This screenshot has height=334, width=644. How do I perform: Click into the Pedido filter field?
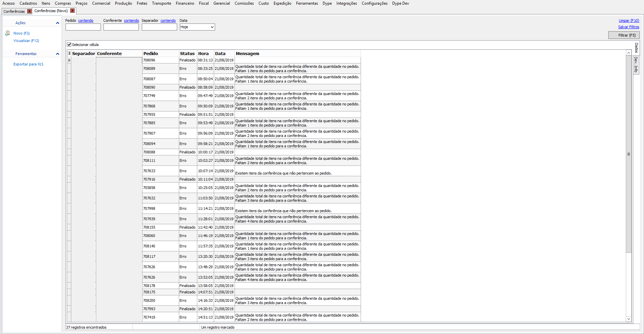pos(83,27)
